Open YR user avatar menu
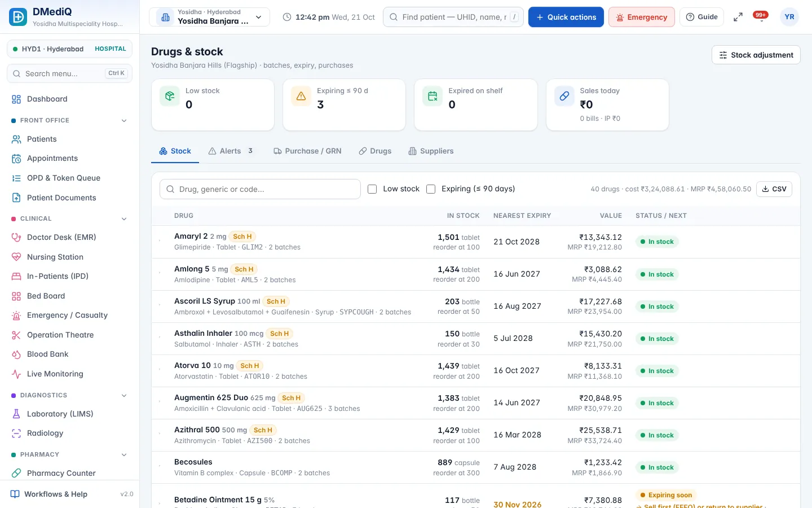This screenshot has height=508, width=812. coord(789,17)
